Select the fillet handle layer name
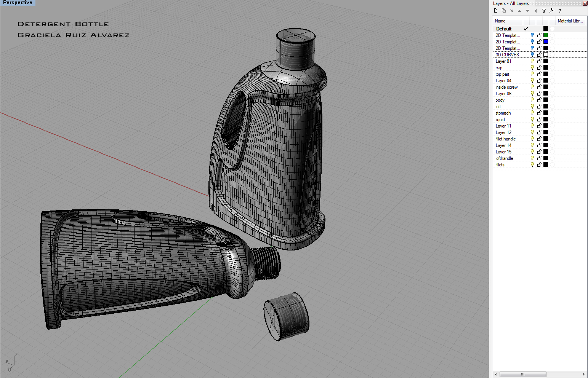Image resolution: width=588 pixels, height=378 pixels. click(506, 139)
